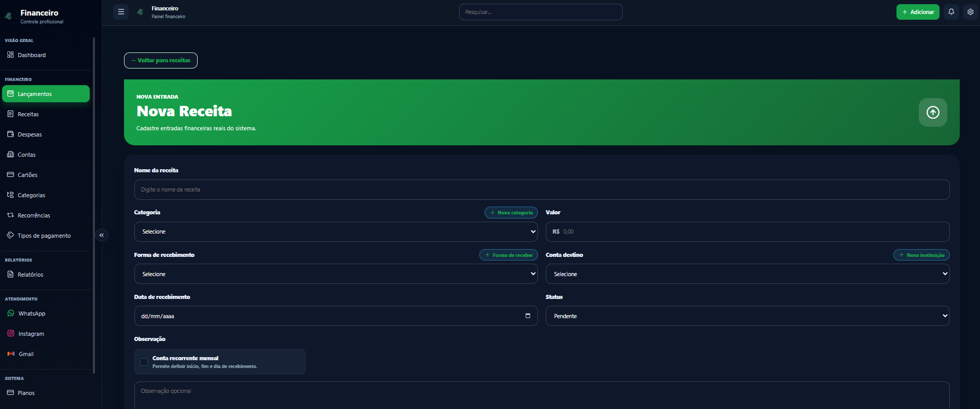Click the Financeiro logo icon in sidebar header
Image resolution: width=980 pixels, height=409 pixels.
pos(8,16)
